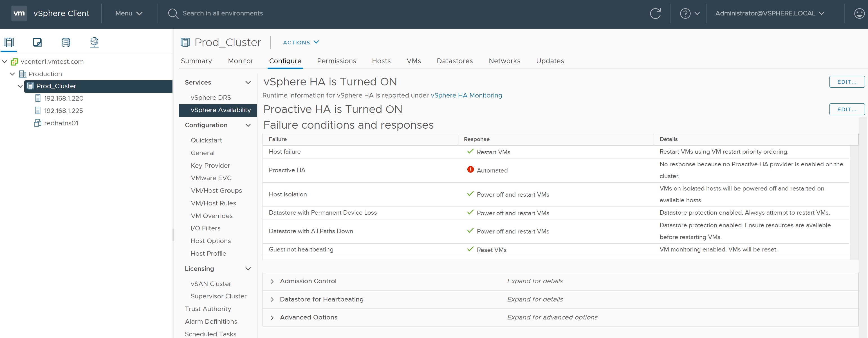The height and width of the screenshot is (338, 868).
Task: Click the host icon for 192.168.1.225
Action: coord(38,111)
